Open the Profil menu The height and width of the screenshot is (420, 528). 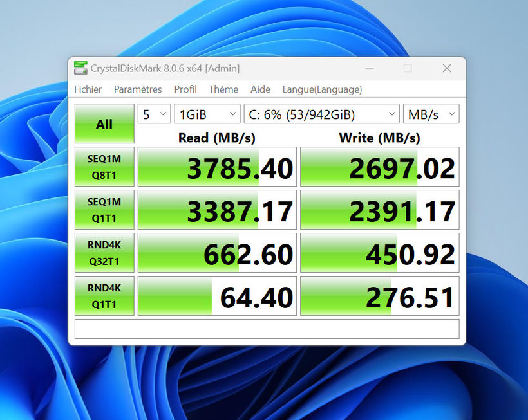click(x=185, y=89)
